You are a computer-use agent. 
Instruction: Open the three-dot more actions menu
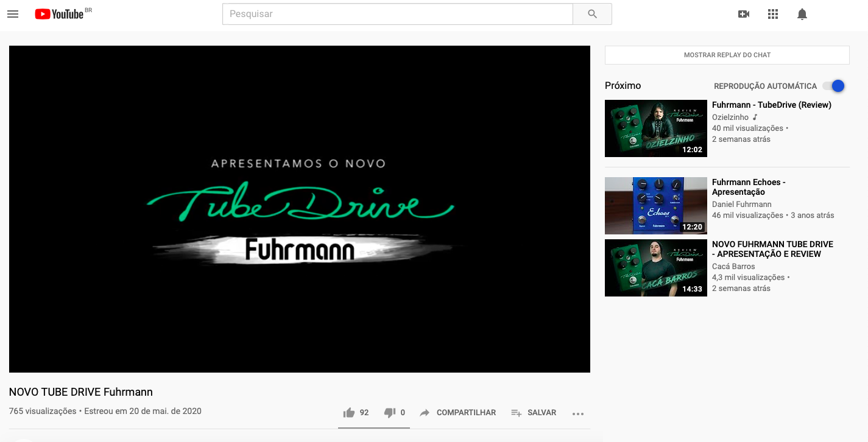pyautogui.click(x=578, y=413)
